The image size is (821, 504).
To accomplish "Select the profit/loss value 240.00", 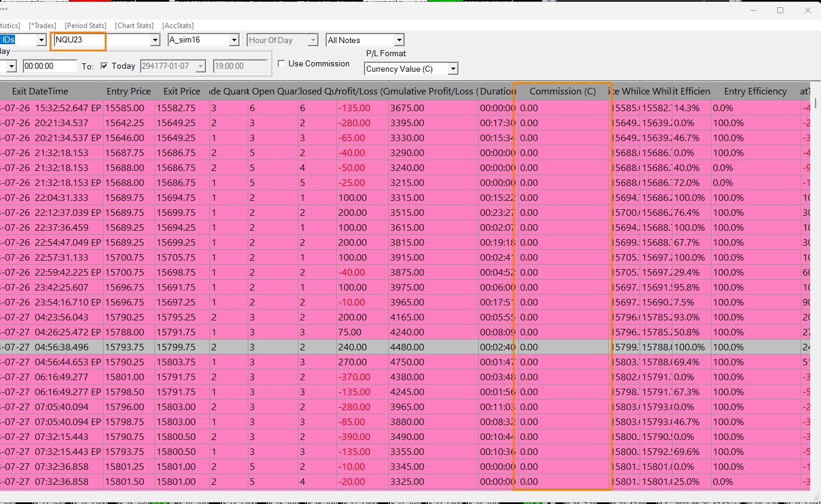I will click(352, 347).
